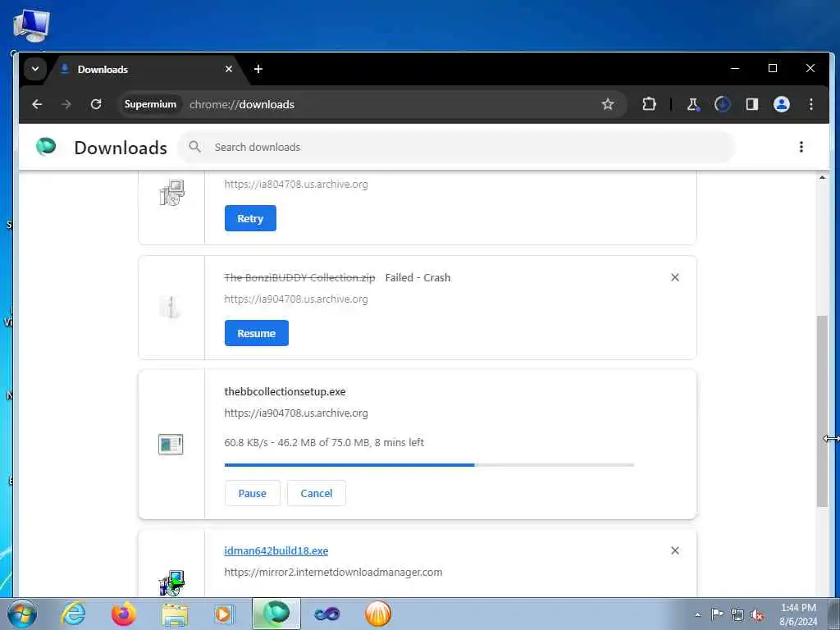Launch Firefox from the taskbar
This screenshot has width=840, height=630.
(x=124, y=614)
